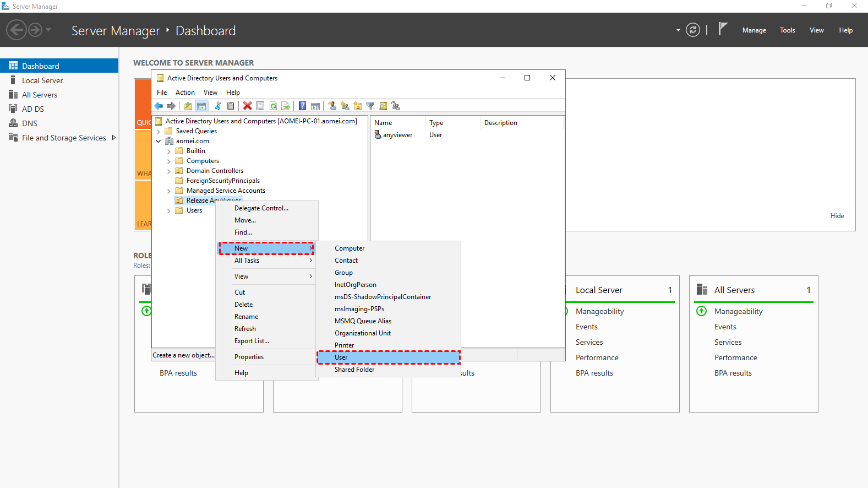Expand the Saved Queries node
868x488 pixels.
(x=159, y=132)
